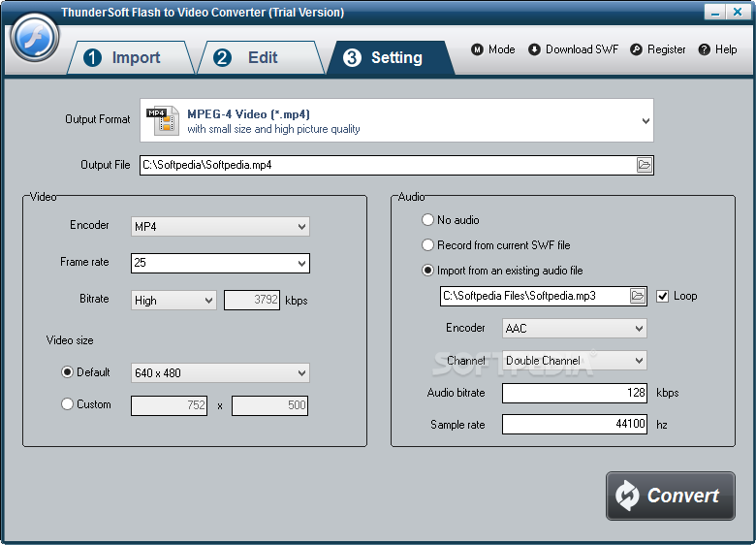This screenshot has width=756, height=545.
Task: Browse for output file folder icon
Action: 645,165
